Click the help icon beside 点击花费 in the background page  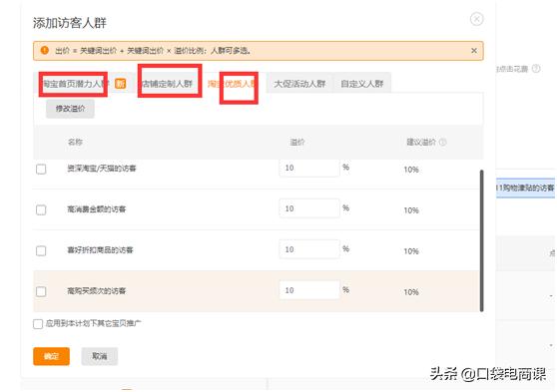pyautogui.click(x=536, y=69)
